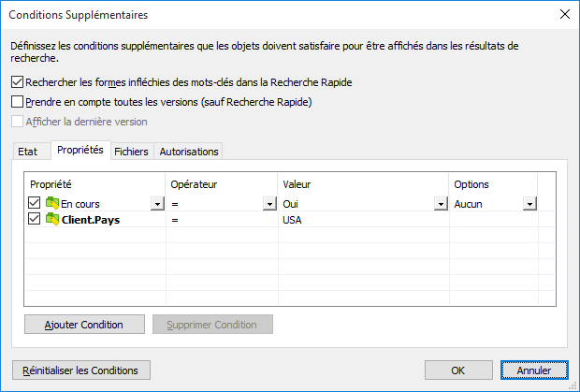Toggle the En cours condition checkbox
580x392 pixels.
pyautogui.click(x=36, y=204)
